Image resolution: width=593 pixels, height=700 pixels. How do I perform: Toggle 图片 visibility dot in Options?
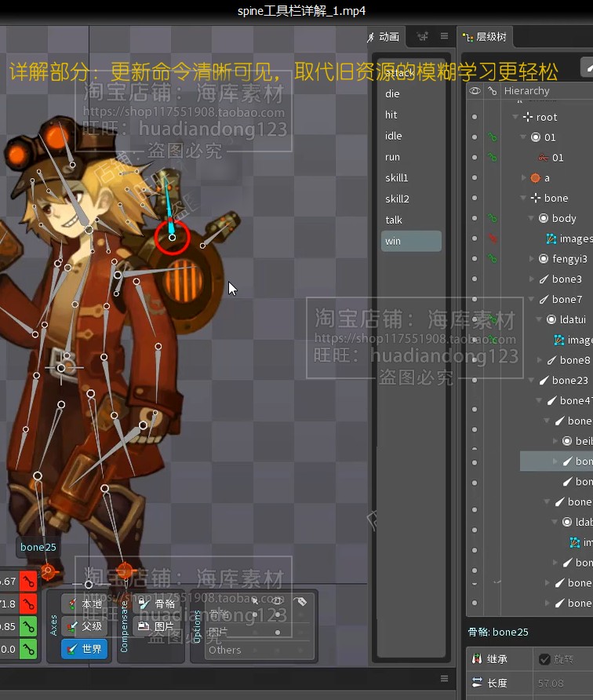pos(278,633)
